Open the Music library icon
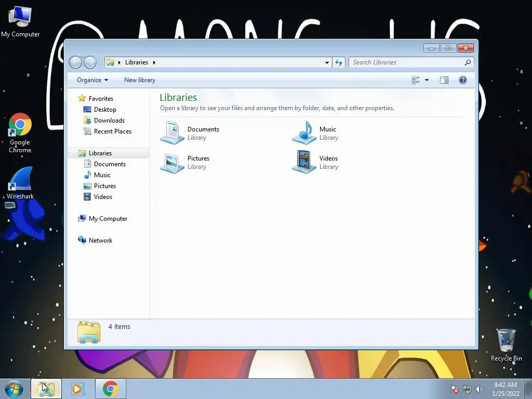The height and width of the screenshot is (399, 532). coord(304,133)
